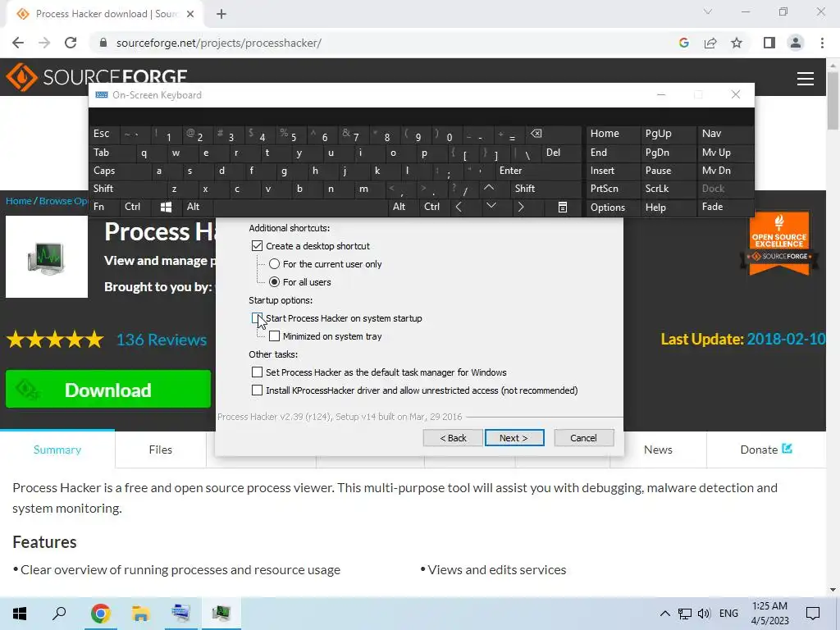
Task: Click the green Download button
Action: (x=108, y=390)
